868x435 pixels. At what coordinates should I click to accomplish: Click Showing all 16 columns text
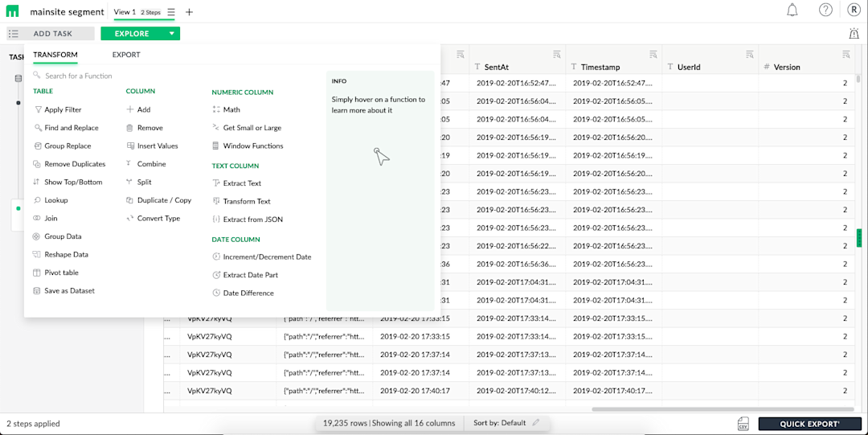[x=414, y=424]
